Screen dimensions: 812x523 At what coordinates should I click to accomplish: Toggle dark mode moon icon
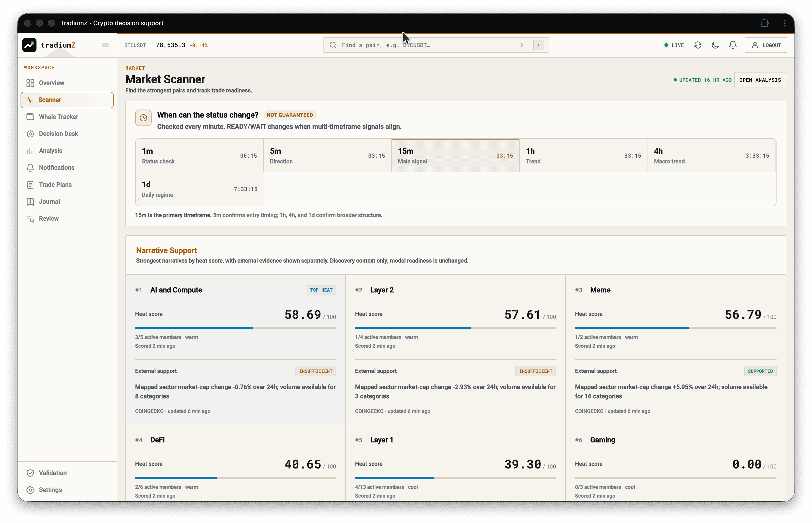coord(715,45)
